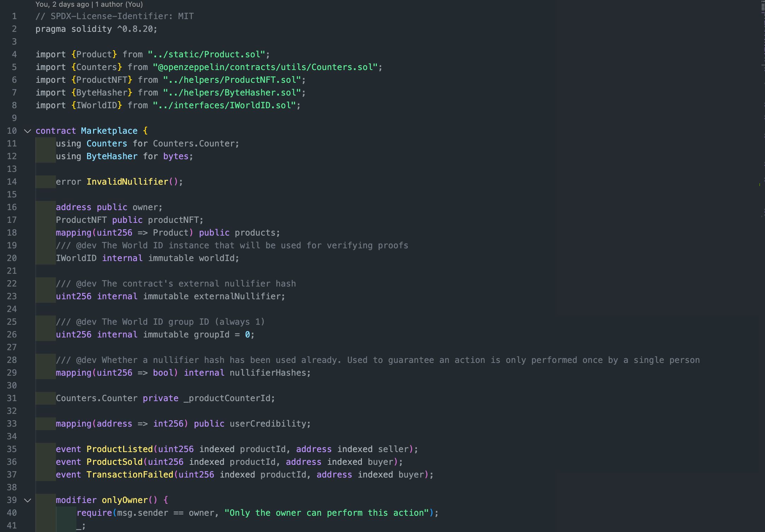The height and width of the screenshot is (532, 765).
Task: Click 'onlyOwner' modifier name
Action: (x=125, y=500)
